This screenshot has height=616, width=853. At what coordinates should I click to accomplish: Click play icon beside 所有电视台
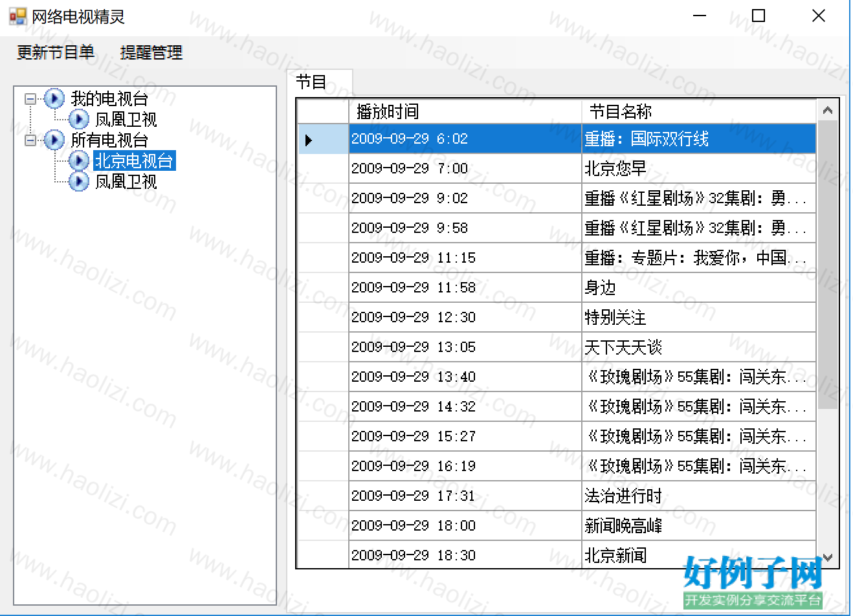point(54,140)
